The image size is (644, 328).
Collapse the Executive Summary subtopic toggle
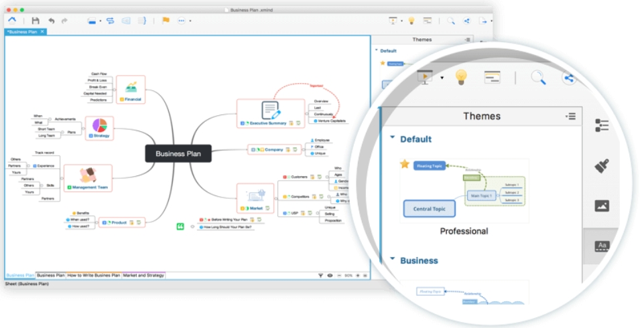click(x=306, y=114)
